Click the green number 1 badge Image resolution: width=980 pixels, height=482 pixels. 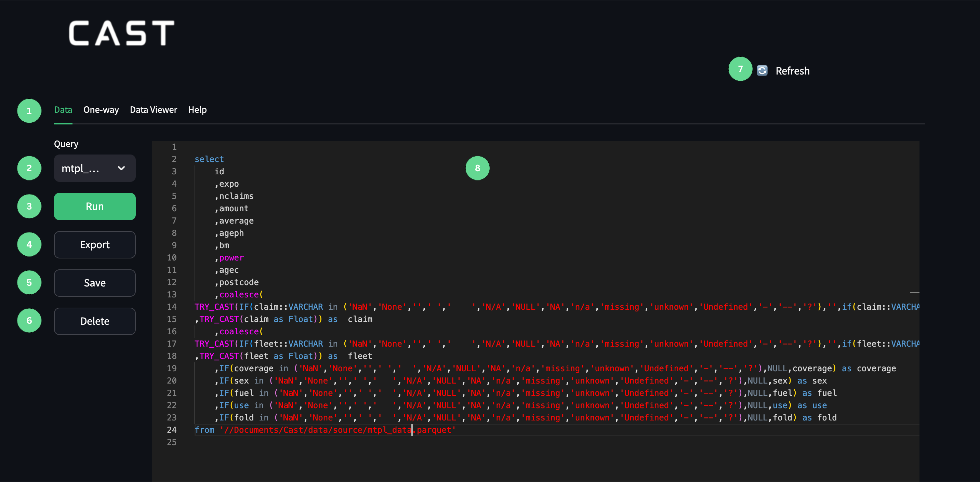point(29,111)
